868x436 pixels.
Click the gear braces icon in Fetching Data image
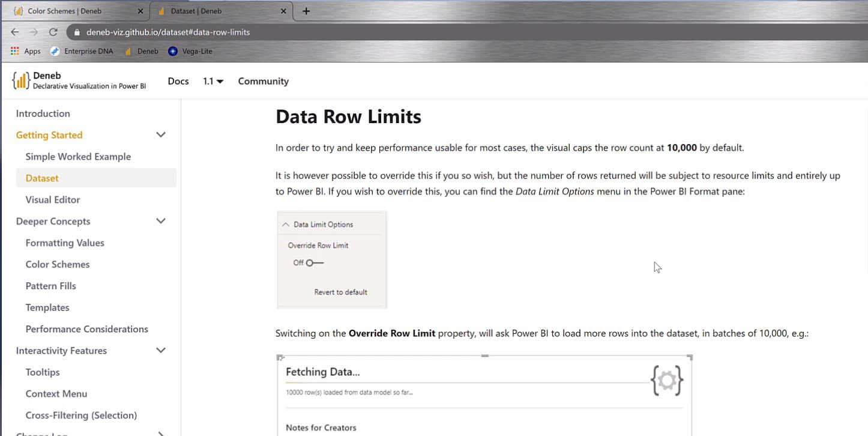[667, 380]
